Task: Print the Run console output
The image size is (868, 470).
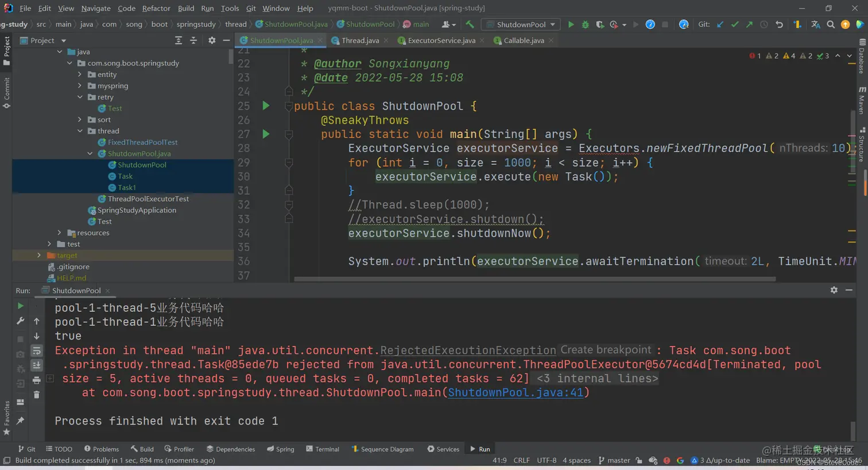Action: click(x=36, y=380)
